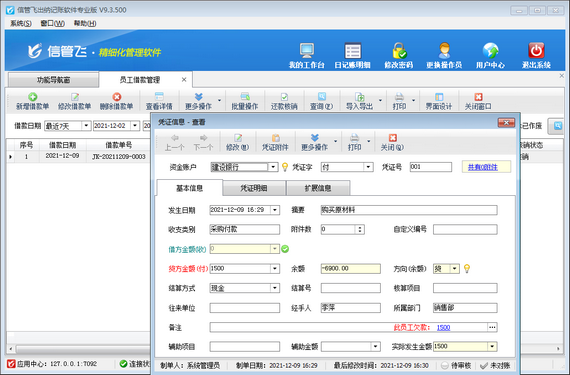Screen dimensions: 570x375
Task: Open 共有0附件 attachments link
Action: [482, 167]
